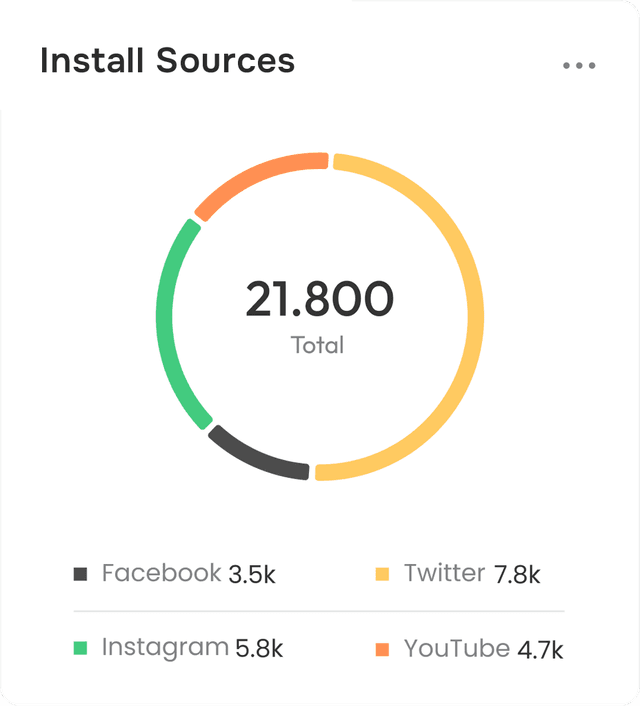The image size is (640, 706).
Task: Click the green Instagram legend square
Action: tap(80, 648)
